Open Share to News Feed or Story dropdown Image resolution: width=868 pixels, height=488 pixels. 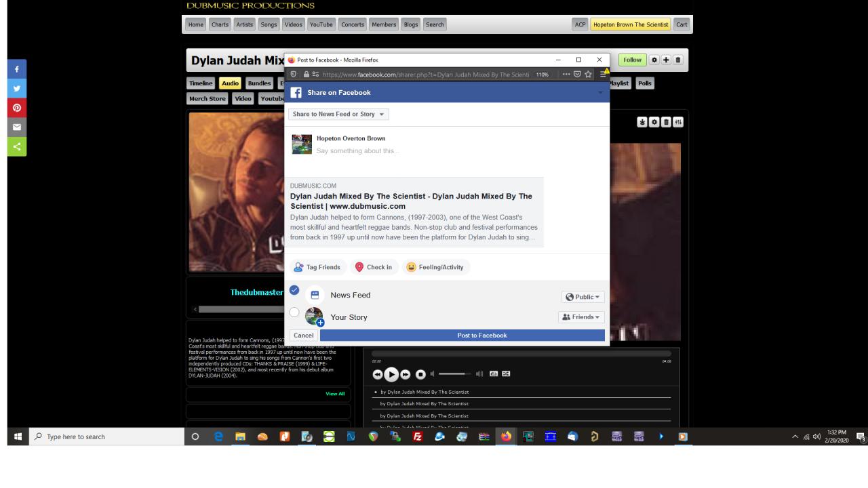click(338, 114)
